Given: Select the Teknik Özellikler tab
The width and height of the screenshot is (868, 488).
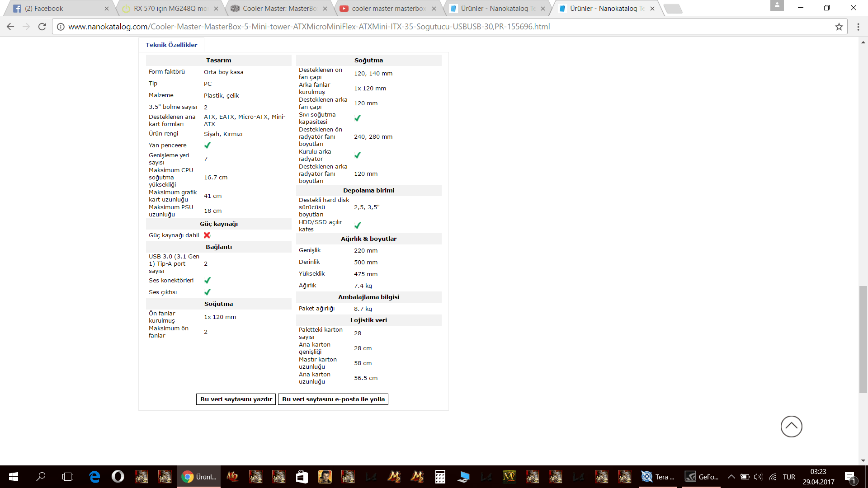Looking at the screenshot, I should pyautogui.click(x=171, y=45).
